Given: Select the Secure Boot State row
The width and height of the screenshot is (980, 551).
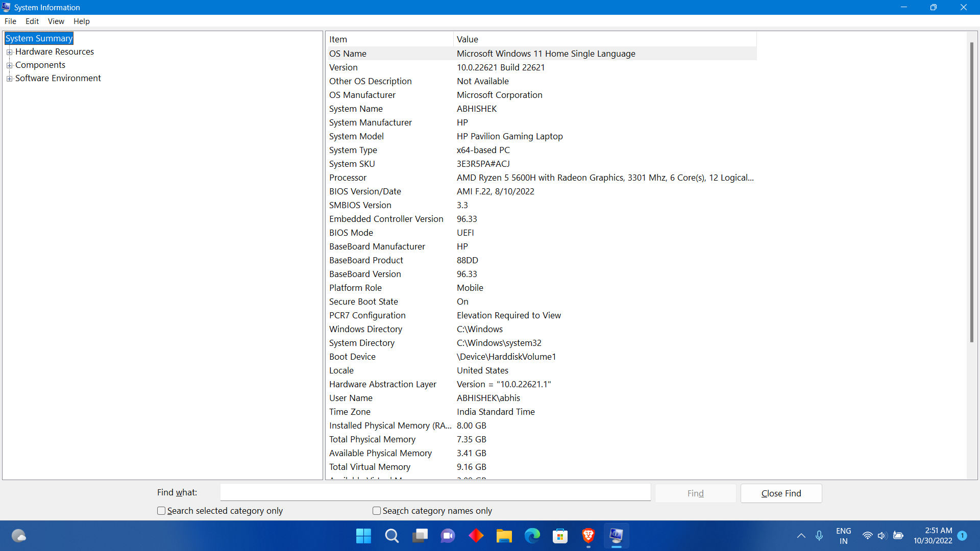Looking at the screenshot, I should click(542, 302).
